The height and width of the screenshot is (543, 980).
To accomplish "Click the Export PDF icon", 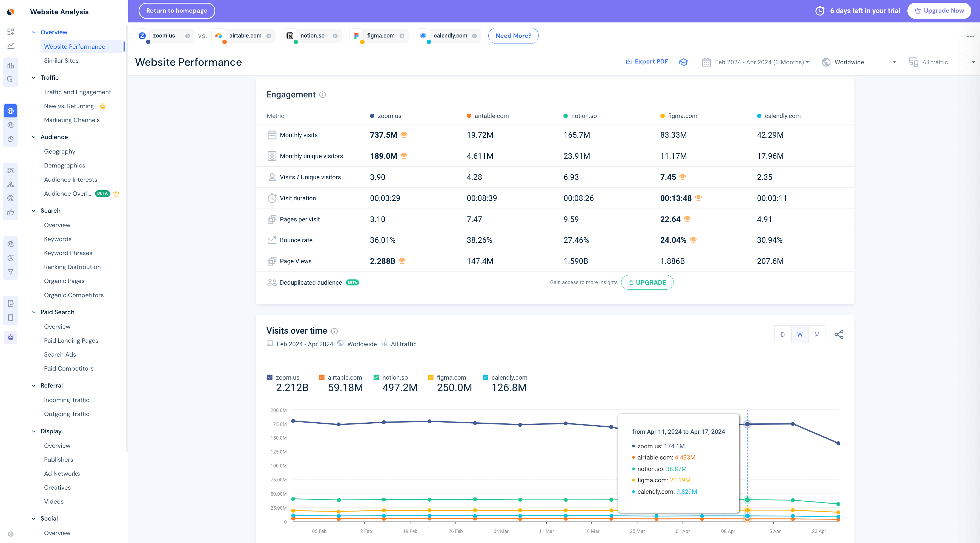I will pyautogui.click(x=627, y=62).
